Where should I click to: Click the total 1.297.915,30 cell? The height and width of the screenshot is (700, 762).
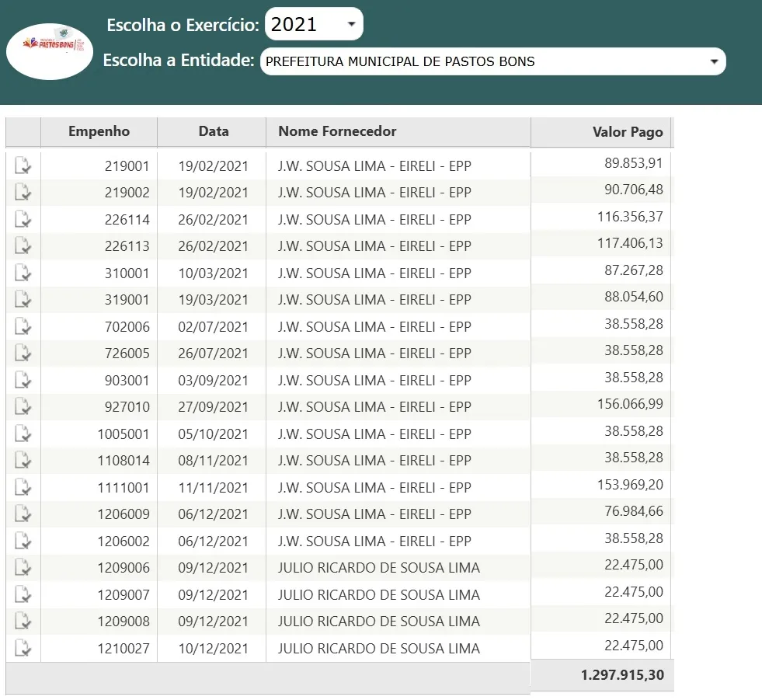coord(621,675)
